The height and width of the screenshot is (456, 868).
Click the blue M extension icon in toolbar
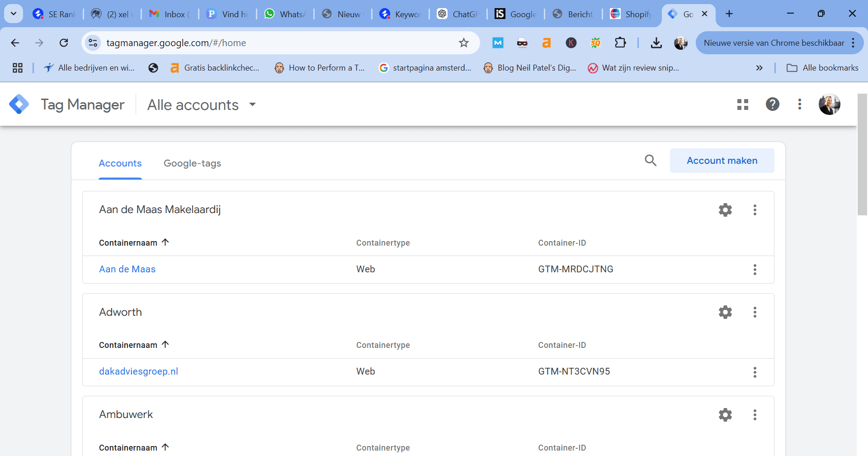coord(498,43)
